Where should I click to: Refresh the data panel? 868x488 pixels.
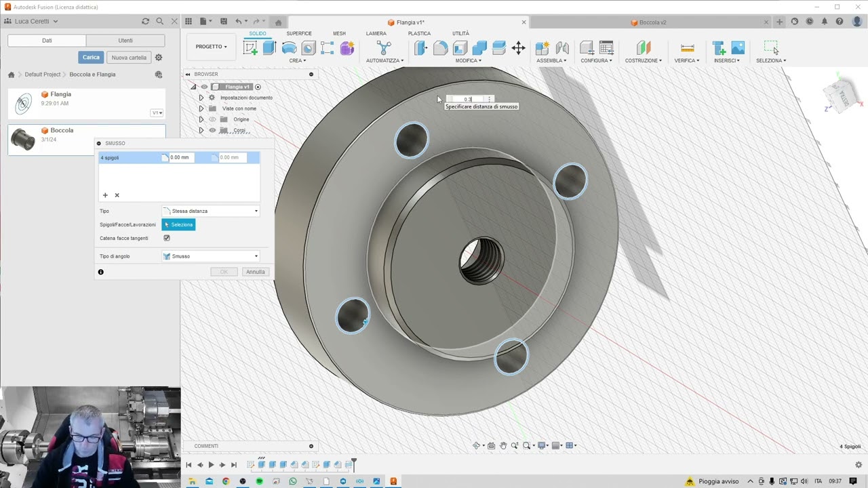click(145, 22)
